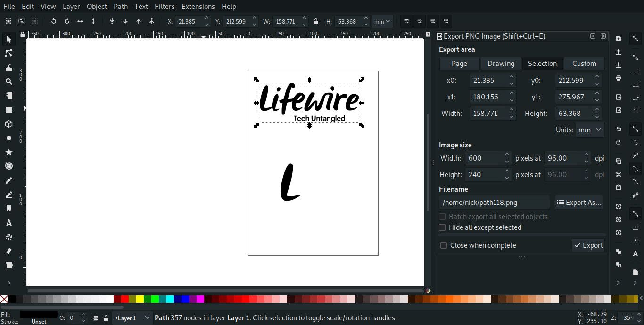
Task: Click the Filename input field
Action: click(494, 202)
